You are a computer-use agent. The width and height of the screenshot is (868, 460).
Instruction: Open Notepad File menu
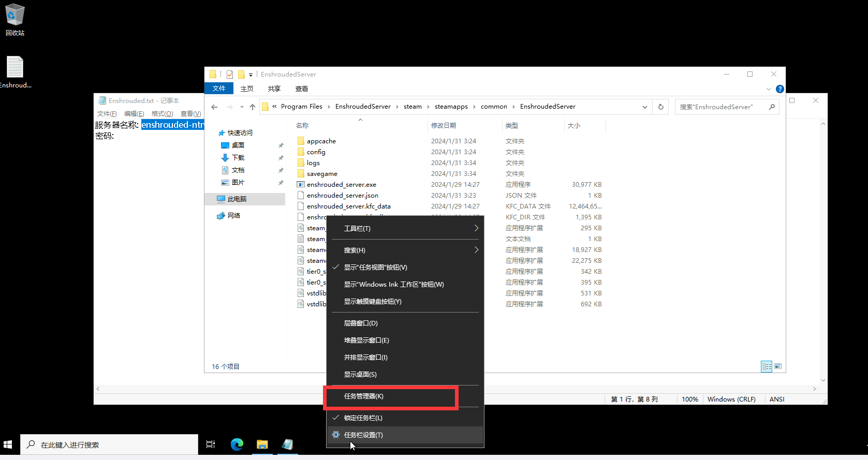(x=107, y=114)
